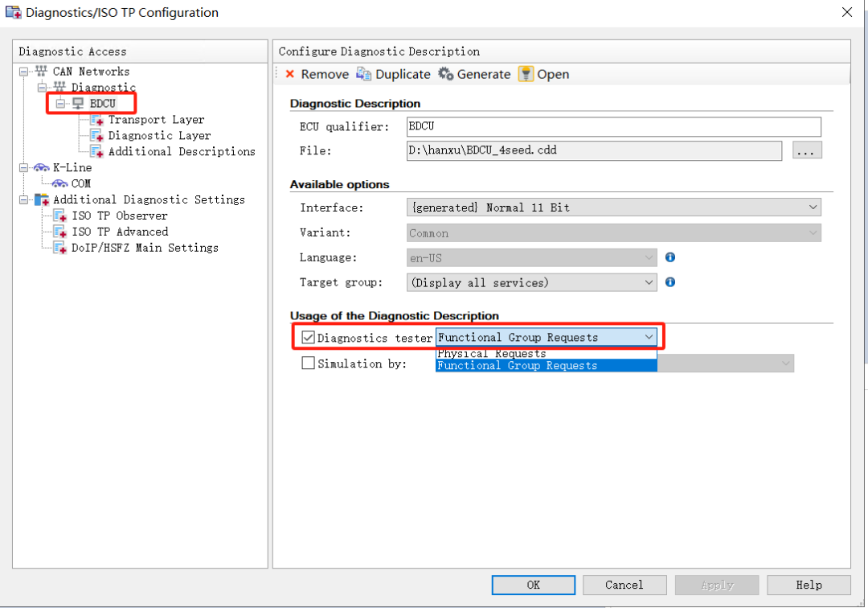Click info icon next to Language
868x608 pixels.
(669, 257)
